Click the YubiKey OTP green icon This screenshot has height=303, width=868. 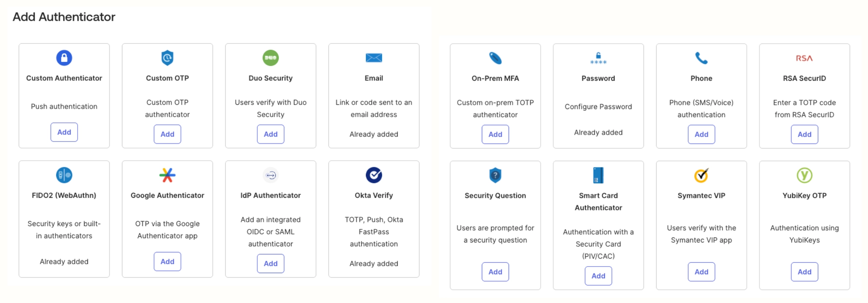pyautogui.click(x=804, y=175)
